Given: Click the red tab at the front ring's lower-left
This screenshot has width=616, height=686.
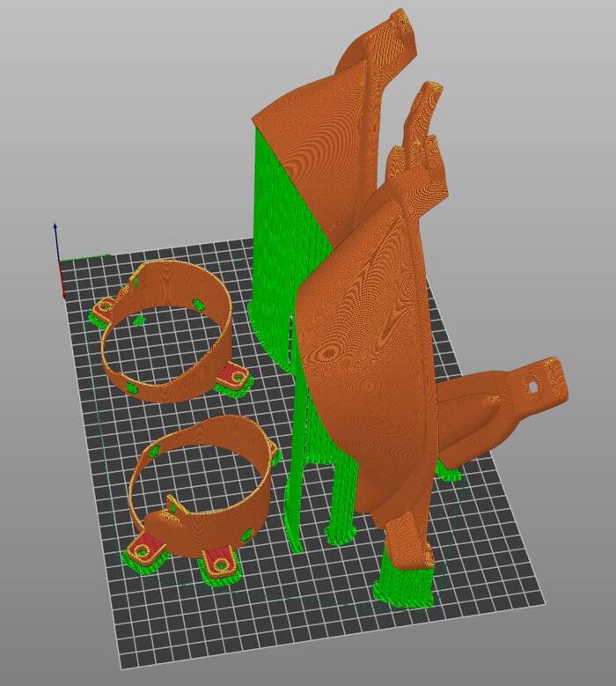Looking at the screenshot, I should pos(143,552).
